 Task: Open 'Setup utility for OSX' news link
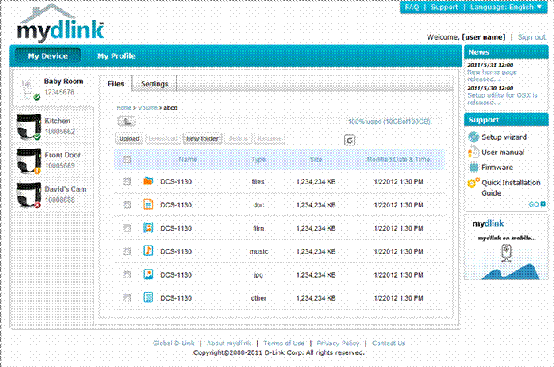pyautogui.click(x=502, y=99)
